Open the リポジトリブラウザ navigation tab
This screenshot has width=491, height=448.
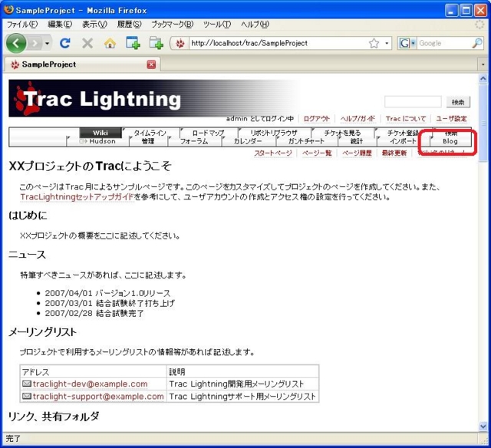[274, 133]
